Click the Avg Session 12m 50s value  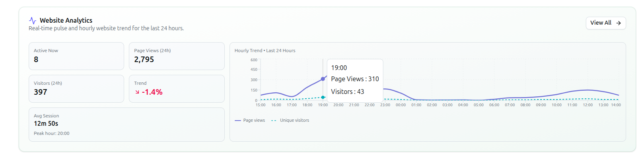pyautogui.click(x=46, y=123)
